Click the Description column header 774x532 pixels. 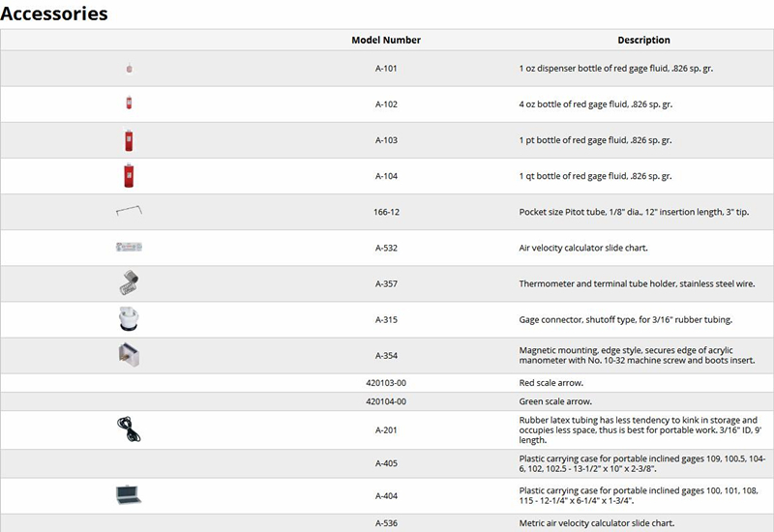[643, 40]
